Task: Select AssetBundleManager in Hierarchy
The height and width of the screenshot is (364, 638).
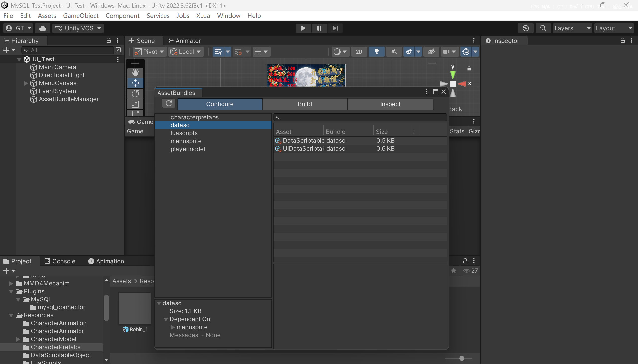Action: pos(69,99)
